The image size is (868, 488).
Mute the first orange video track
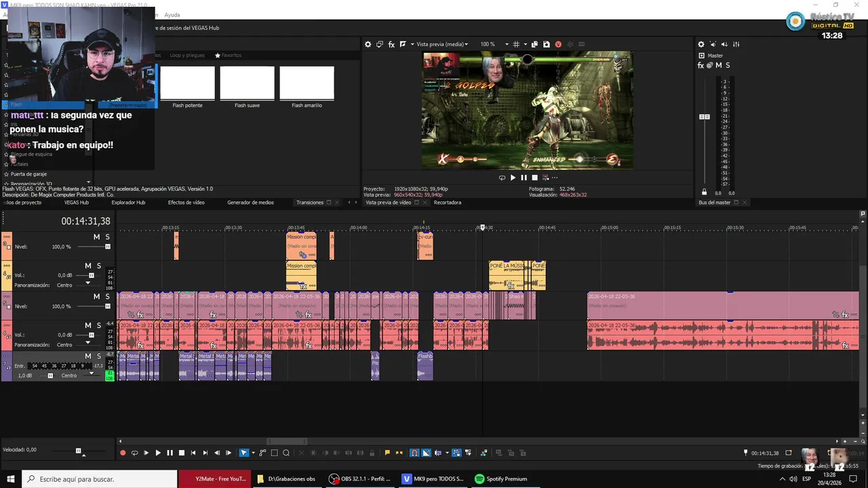tap(96, 237)
